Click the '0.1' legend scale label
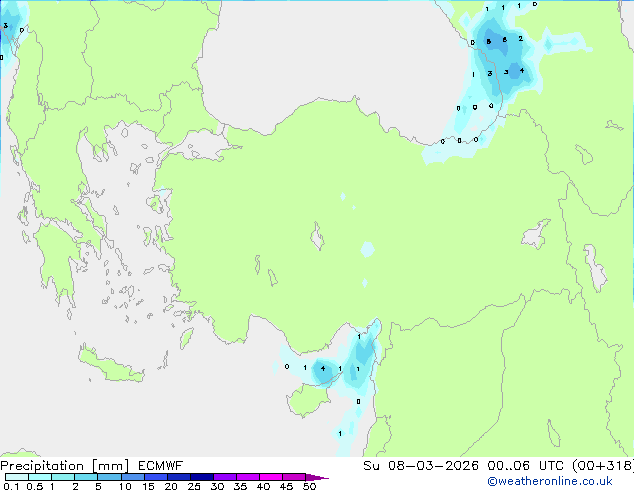 pos(11,486)
